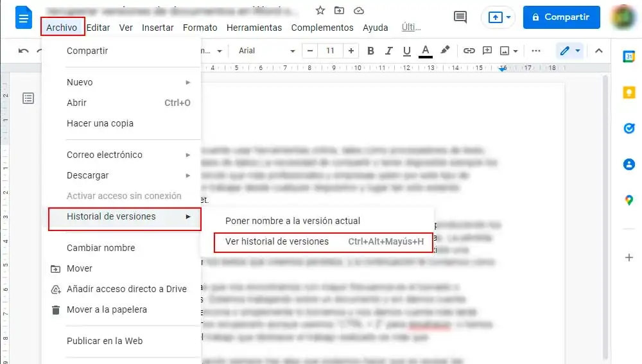This screenshot has width=642, height=364.
Task: Open the image insert dropdown arrow
Action: [x=516, y=51]
